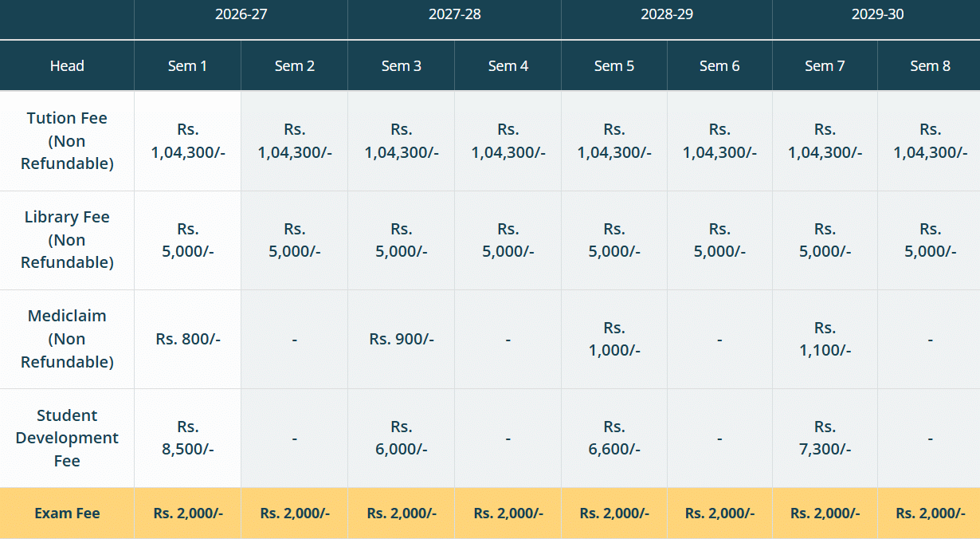Select the 2027-28 year column header

454,14
